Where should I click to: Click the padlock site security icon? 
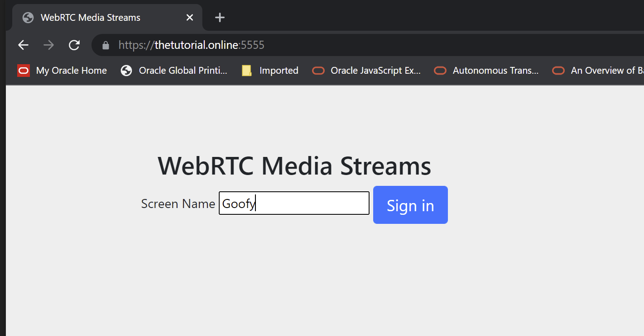(x=106, y=45)
